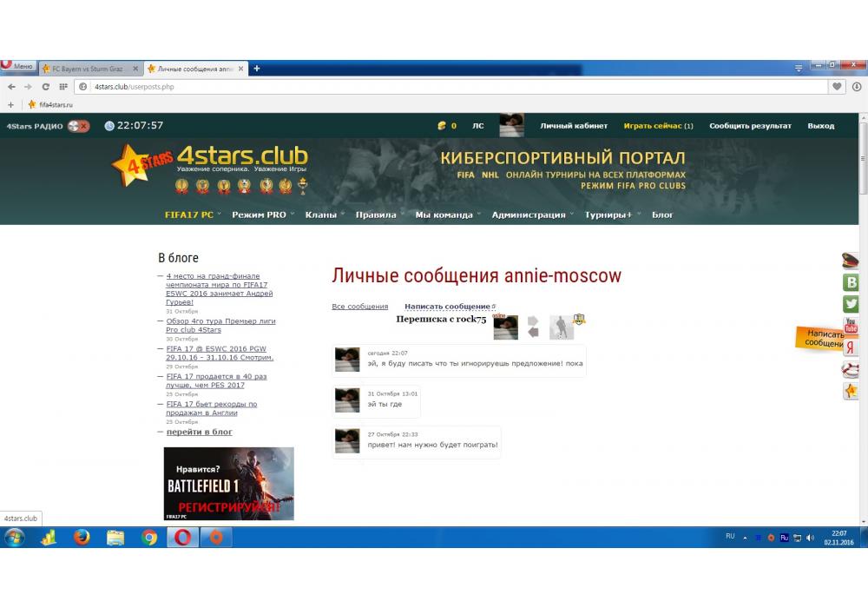Open the Блог menu item
The width and height of the screenshot is (868, 608).
[662, 215]
